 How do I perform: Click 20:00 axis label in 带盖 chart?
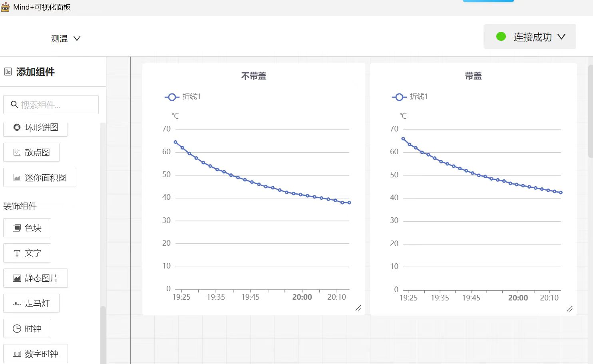tap(518, 298)
